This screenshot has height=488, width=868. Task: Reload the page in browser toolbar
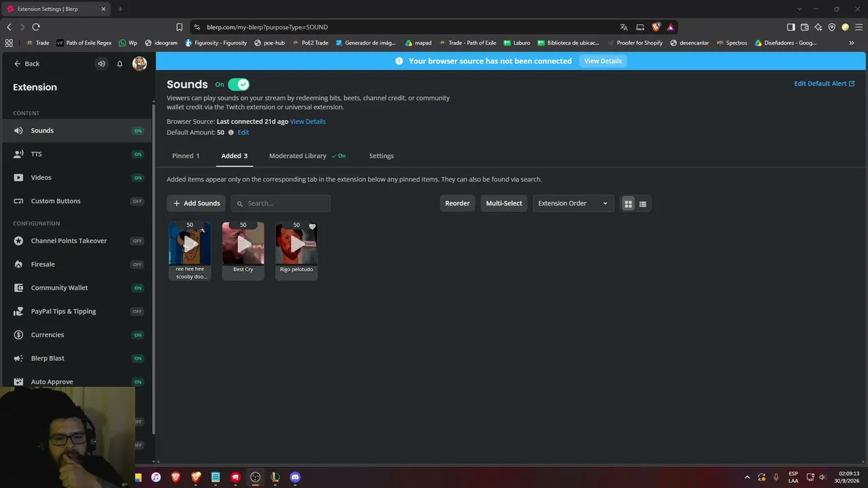36,27
